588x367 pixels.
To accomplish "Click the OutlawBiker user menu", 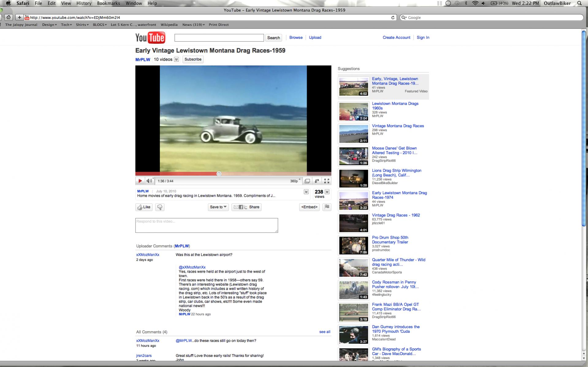I will coord(557,3).
